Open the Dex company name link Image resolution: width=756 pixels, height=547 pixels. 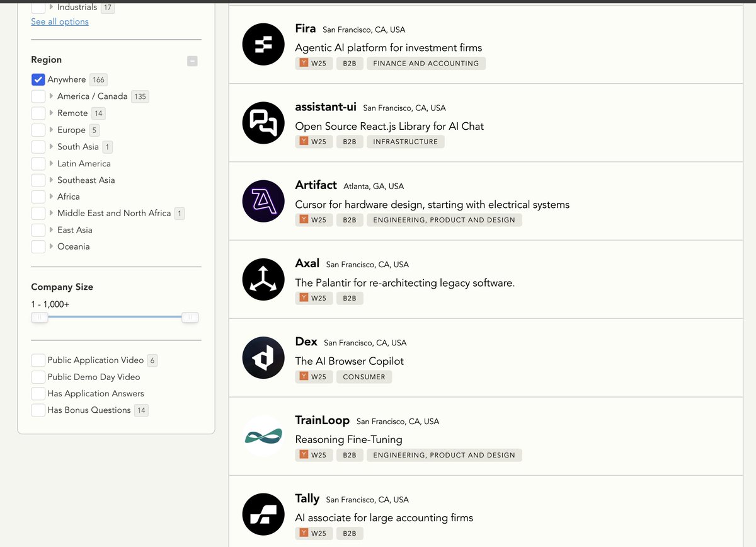tap(306, 342)
